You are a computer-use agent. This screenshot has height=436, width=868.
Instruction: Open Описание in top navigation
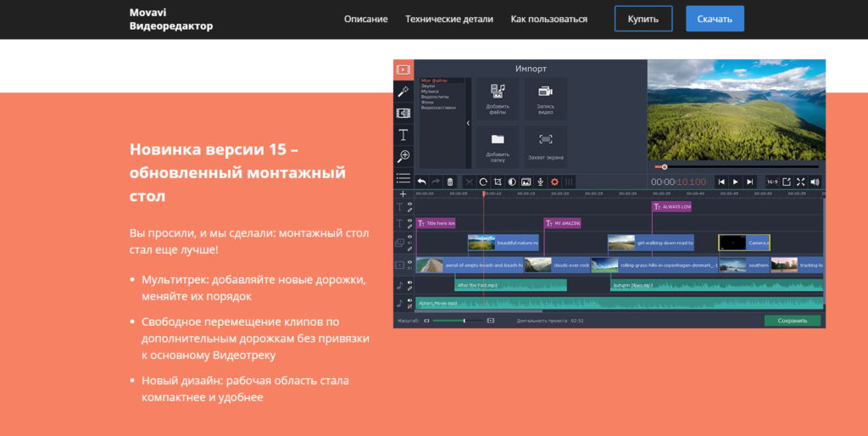coord(366,19)
